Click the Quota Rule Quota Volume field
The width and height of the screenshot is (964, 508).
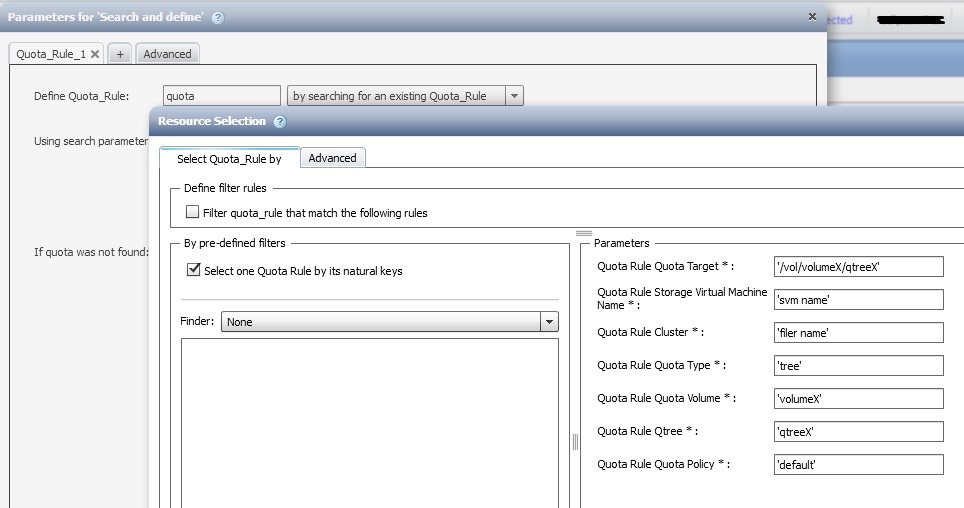(858, 398)
